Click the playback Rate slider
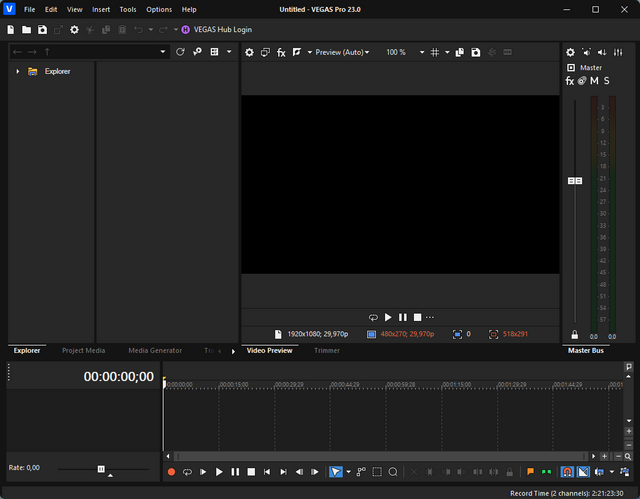The height and width of the screenshot is (499, 640). (x=101, y=468)
